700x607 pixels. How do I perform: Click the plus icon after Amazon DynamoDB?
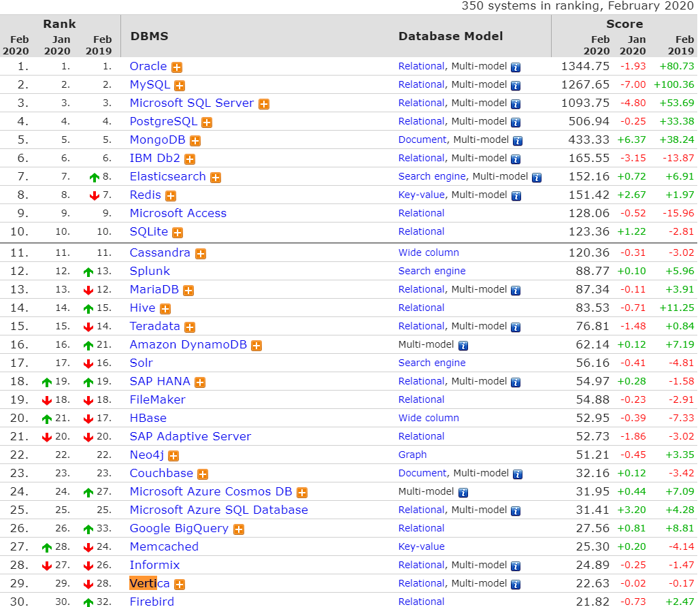(256, 345)
